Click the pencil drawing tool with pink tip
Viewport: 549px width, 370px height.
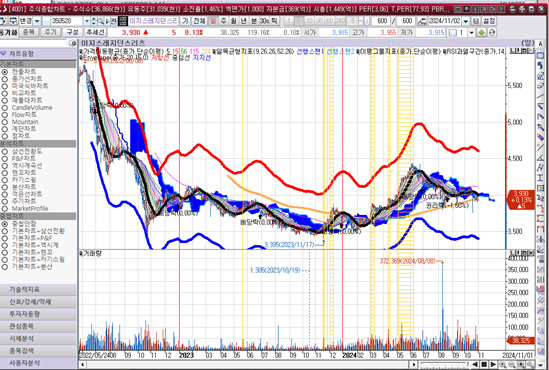click(x=540, y=137)
